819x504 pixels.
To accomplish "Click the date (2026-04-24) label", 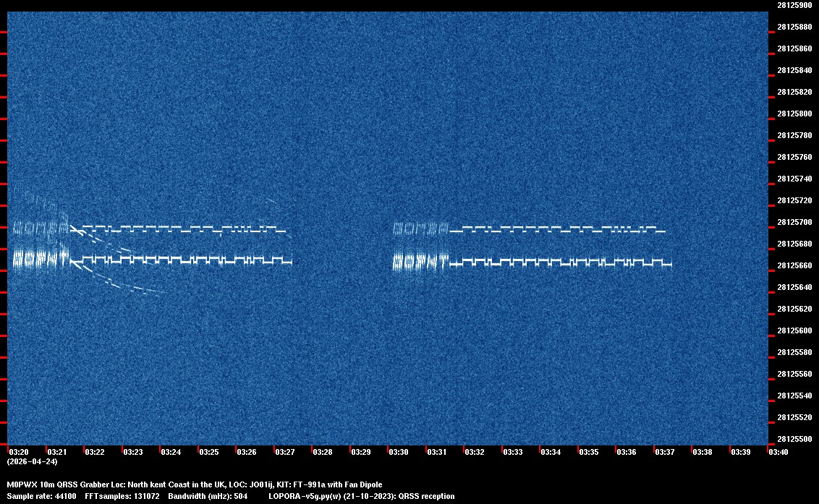I will [x=32, y=461].
